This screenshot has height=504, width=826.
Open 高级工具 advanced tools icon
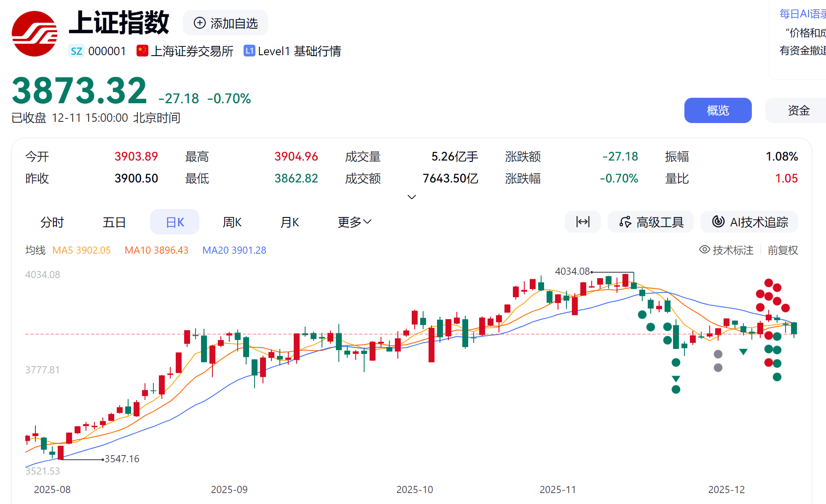pyautogui.click(x=625, y=222)
